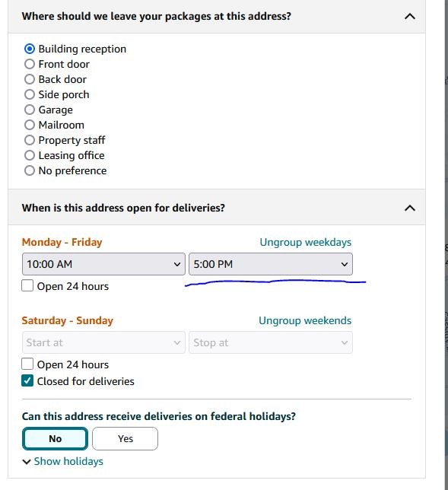Screen dimensions: 448x490
Task: Select No preference radio option
Action: click(30, 170)
